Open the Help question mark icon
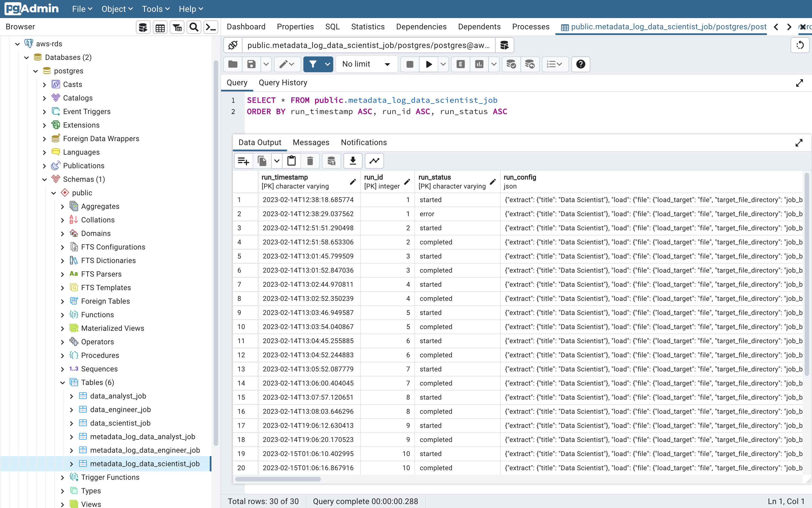This screenshot has height=508, width=812. click(x=581, y=64)
